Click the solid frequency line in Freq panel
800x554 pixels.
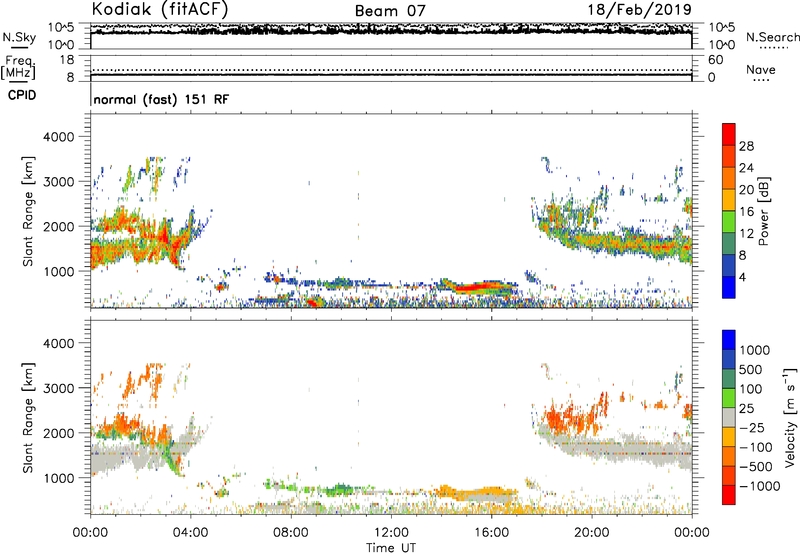point(391,75)
